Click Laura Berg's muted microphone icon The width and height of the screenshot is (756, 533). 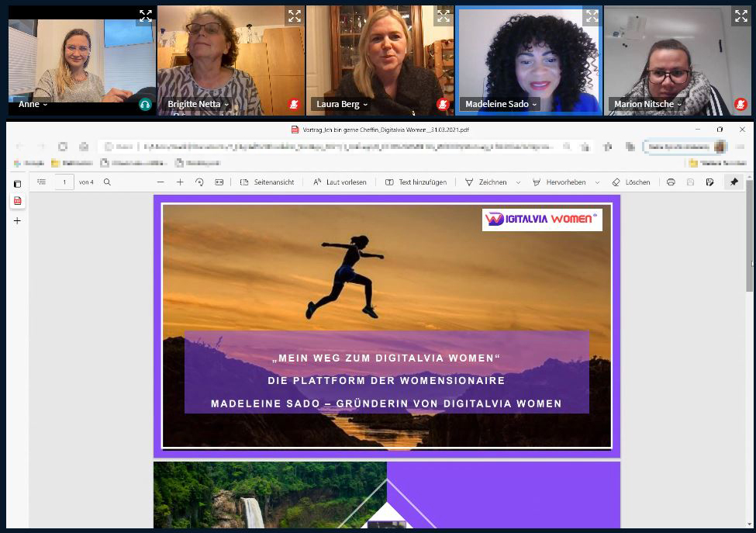443,104
